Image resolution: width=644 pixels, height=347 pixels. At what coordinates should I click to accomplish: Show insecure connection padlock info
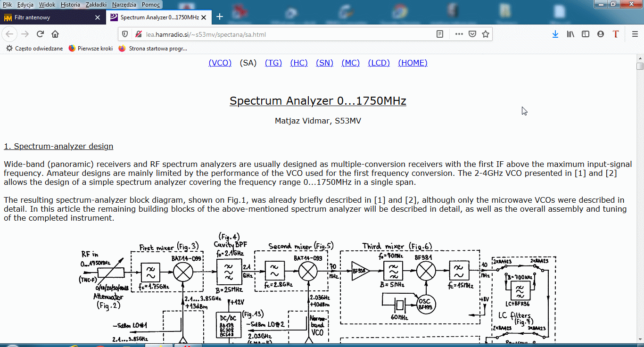pos(138,34)
